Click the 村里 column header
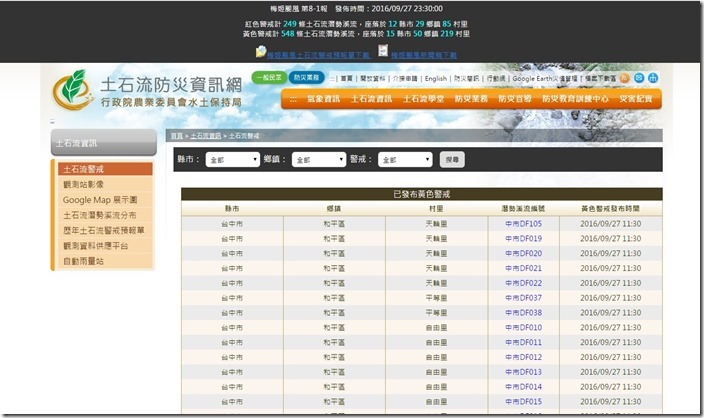704x418 pixels. pos(436,209)
